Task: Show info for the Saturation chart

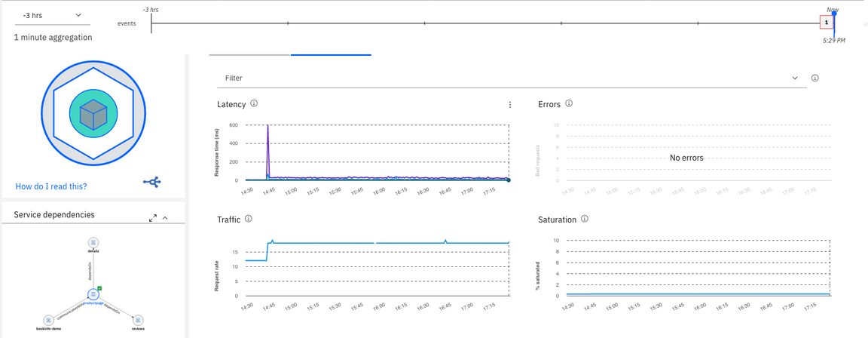Action: pyautogui.click(x=585, y=220)
